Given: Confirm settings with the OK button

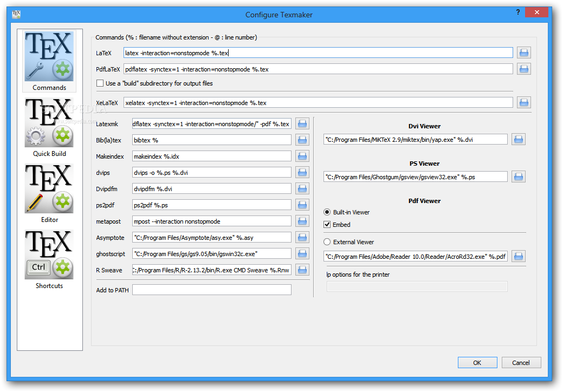Looking at the screenshot, I should [477, 363].
